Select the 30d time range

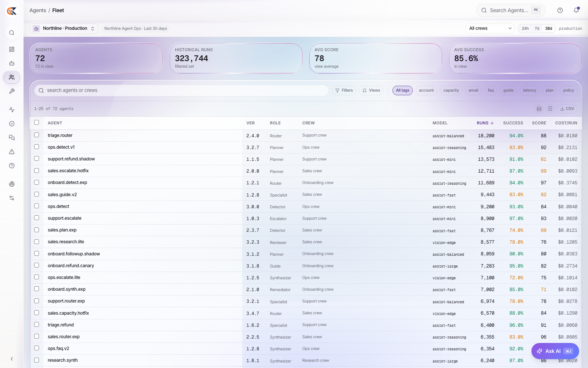[549, 28]
